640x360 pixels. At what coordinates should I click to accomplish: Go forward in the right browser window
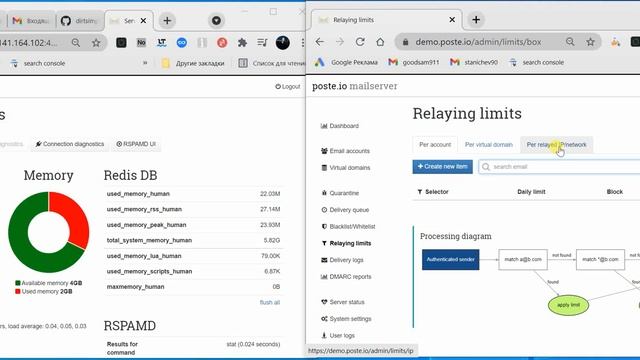click(340, 42)
